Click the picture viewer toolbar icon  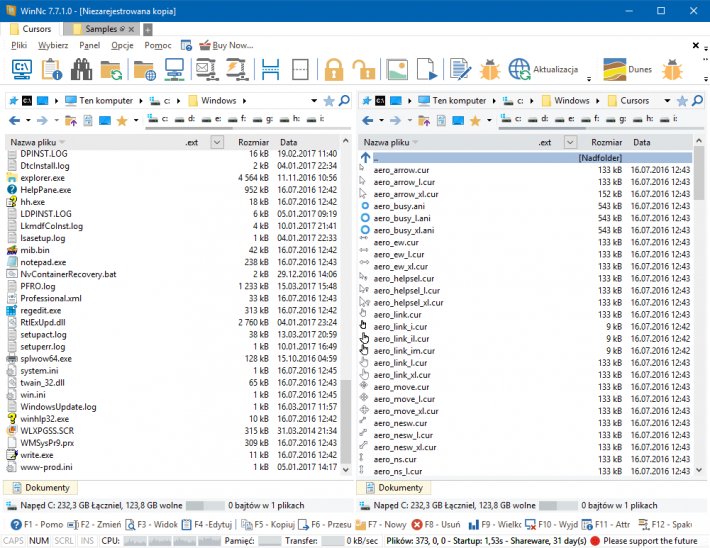pyautogui.click(x=397, y=69)
